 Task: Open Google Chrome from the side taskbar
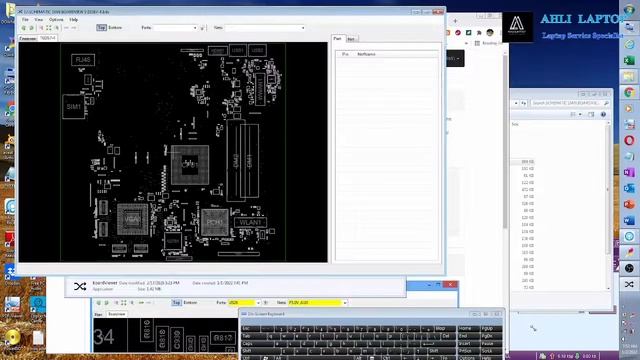pyautogui.click(x=629, y=93)
